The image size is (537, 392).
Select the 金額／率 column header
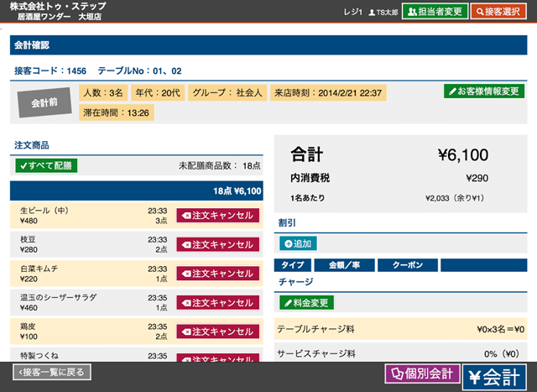pos(348,265)
